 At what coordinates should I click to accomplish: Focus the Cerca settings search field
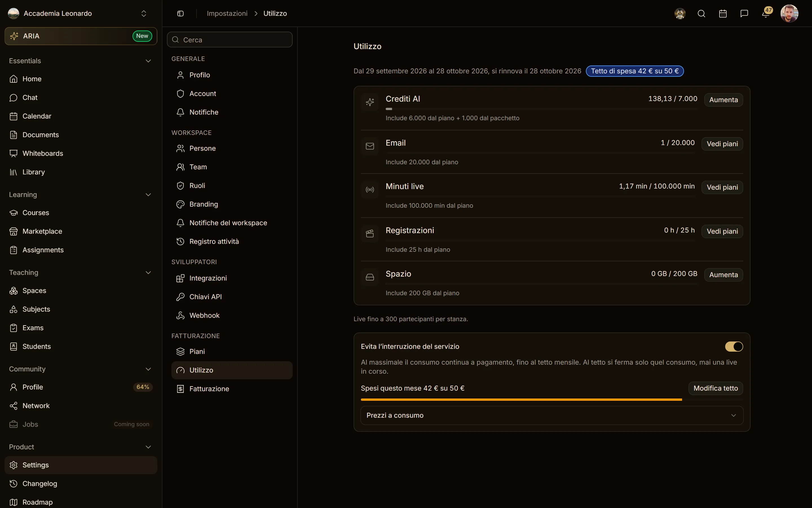(x=230, y=40)
